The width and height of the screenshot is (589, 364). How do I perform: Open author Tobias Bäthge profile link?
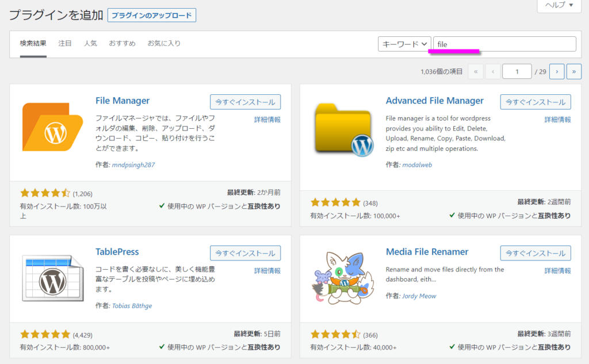[x=132, y=306]
